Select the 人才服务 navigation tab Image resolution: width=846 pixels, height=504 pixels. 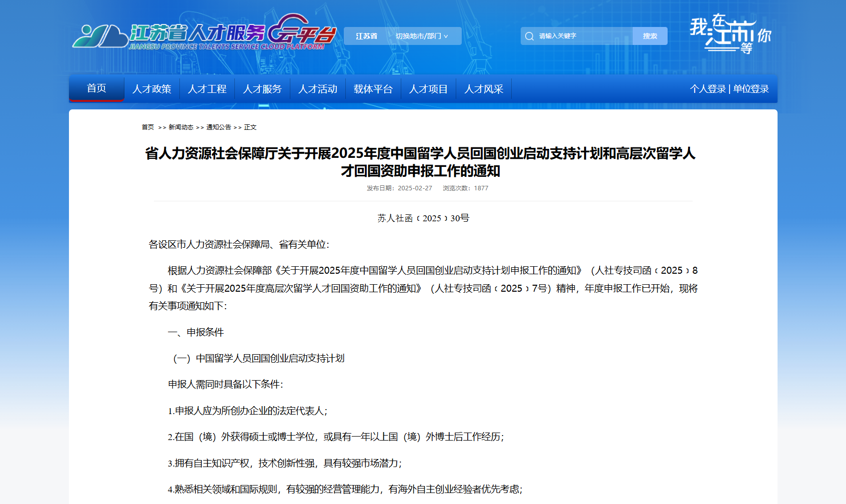(x=262, y=88)
